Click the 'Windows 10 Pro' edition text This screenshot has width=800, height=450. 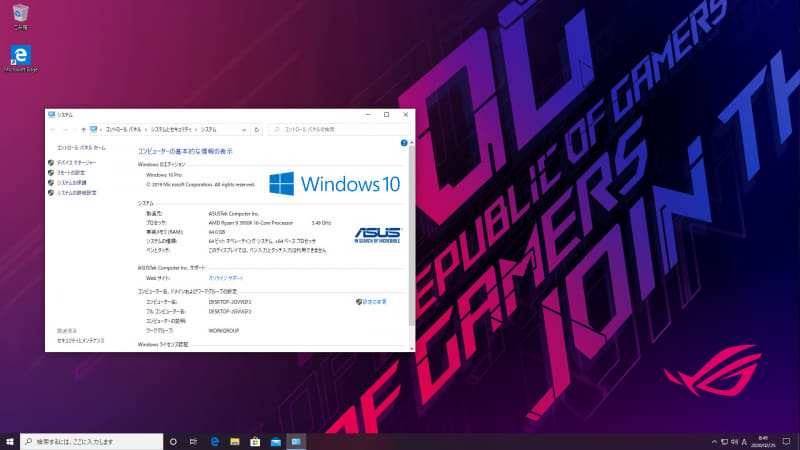(164, 175)
